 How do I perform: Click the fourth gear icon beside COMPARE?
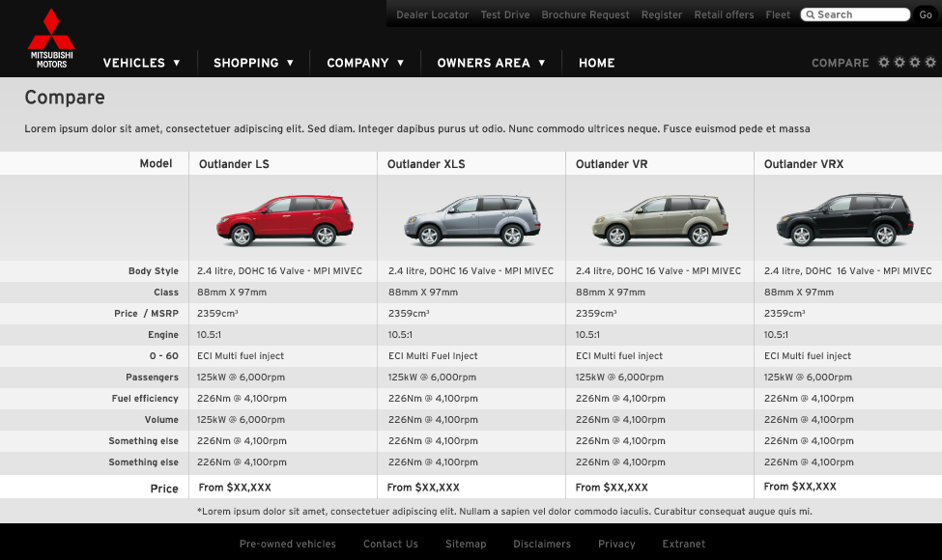coord(930,63)
